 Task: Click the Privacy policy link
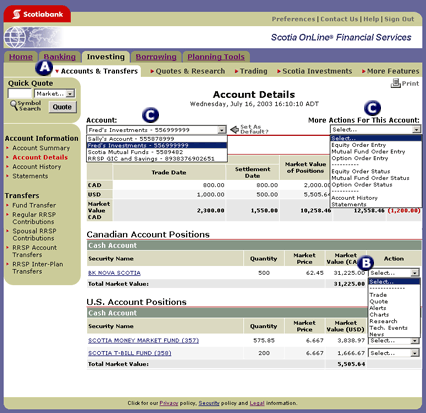pyautogui.click(x=169, y=403)
